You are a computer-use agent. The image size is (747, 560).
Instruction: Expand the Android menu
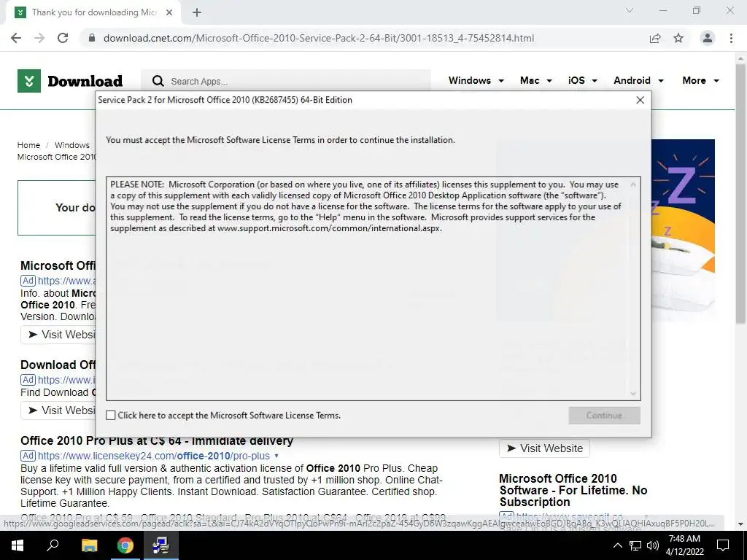point(638,80)
